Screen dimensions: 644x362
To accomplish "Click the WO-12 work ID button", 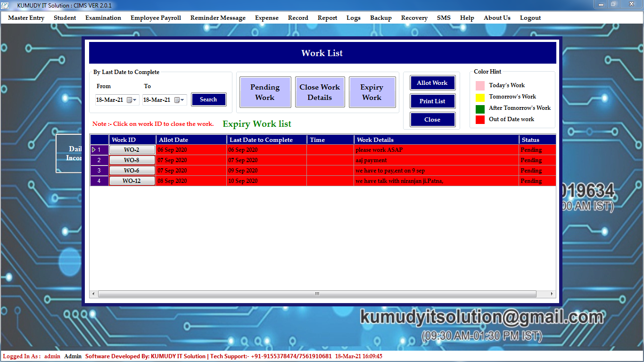I will click(x=132, y=181).
